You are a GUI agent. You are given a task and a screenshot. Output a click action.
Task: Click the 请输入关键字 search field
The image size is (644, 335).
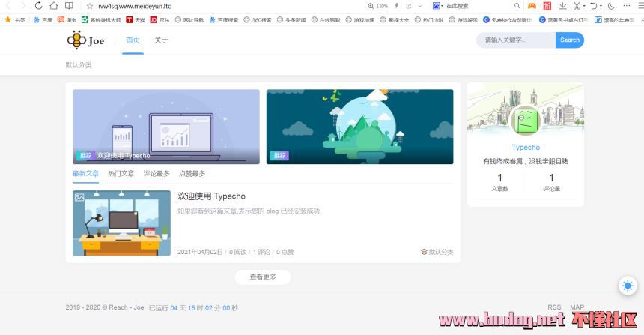click(x=516, y=40)
